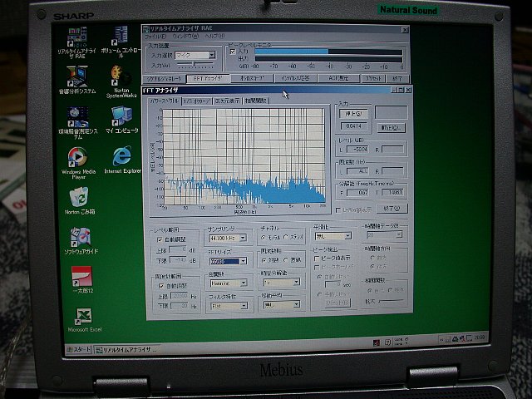Enable the ピーク値表示 checkbox
Image resolution: width=532 pixels, height=399 pixels.
tap(317, 258)
